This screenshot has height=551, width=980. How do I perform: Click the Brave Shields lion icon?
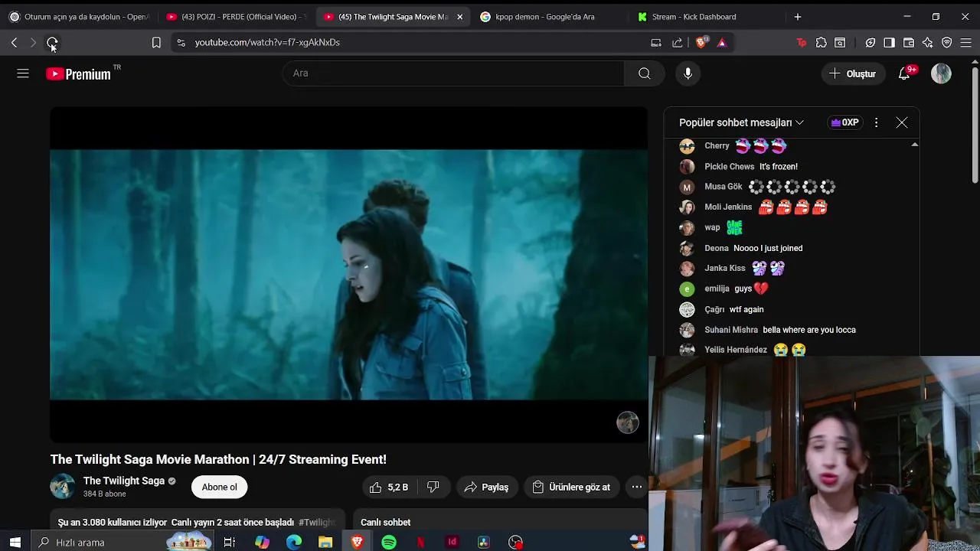pyautogui.click(x=701, y=43)
